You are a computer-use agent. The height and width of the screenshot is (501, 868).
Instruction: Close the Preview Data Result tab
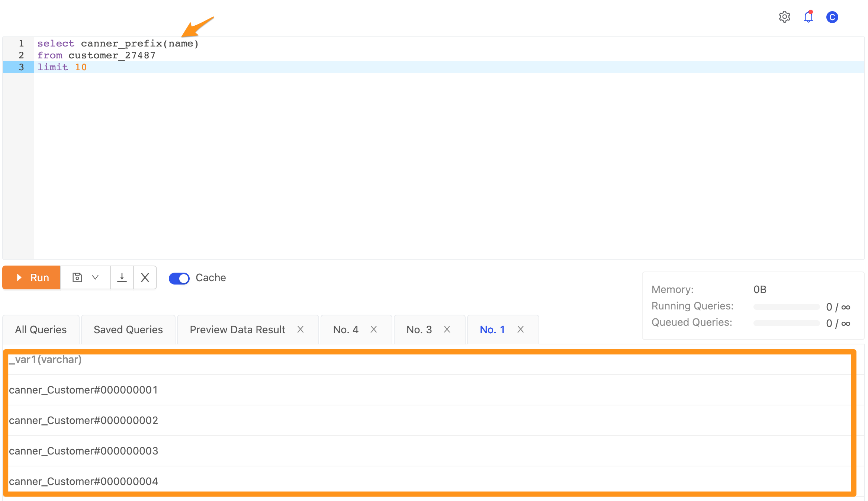(300, 329)
